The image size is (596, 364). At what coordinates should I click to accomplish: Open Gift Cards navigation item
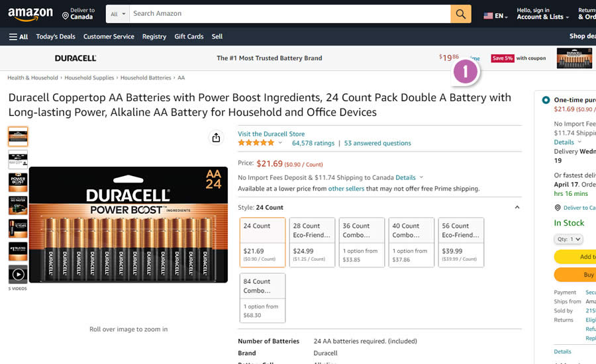[189, 37]
